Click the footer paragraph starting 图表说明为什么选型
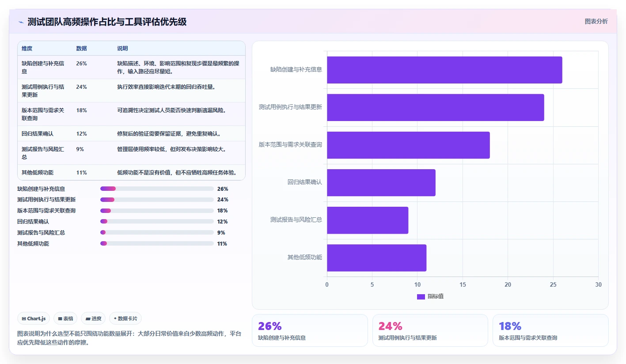Image resolution: width=626 pixels, height=364 pixels. (129, 338)
